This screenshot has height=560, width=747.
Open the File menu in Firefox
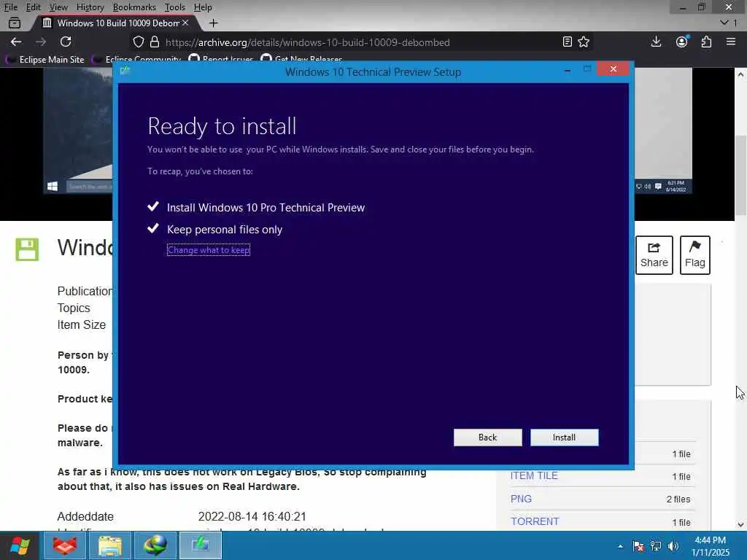[x=10, y=7]
